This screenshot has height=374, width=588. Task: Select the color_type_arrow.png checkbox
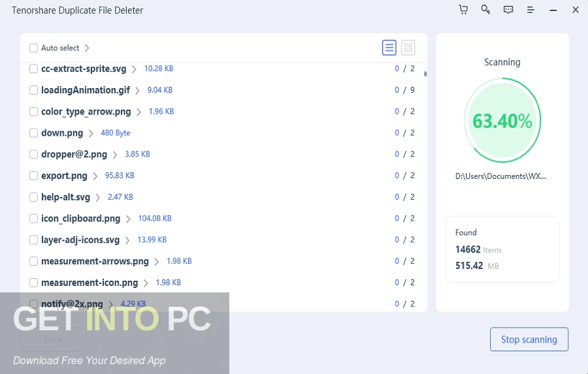34,112
